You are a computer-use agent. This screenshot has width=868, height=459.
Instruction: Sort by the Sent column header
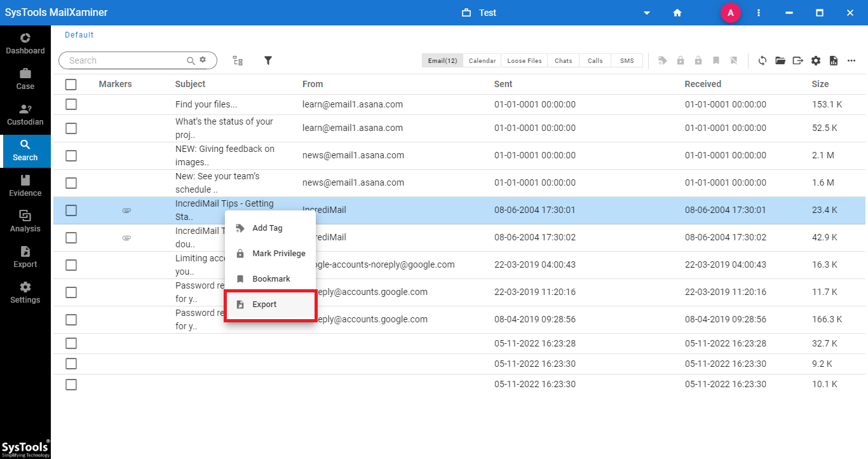point(503,84)
